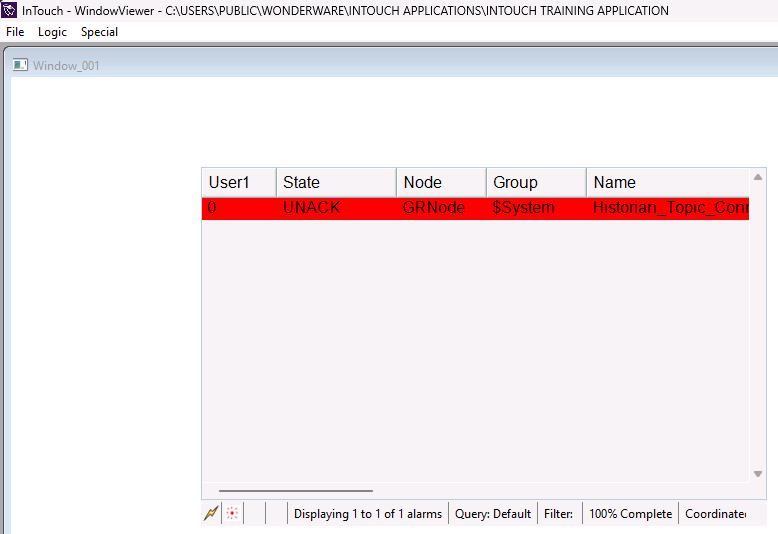Sort alarms by Group column header
This screenshot has width=778, height=534.
536,183
